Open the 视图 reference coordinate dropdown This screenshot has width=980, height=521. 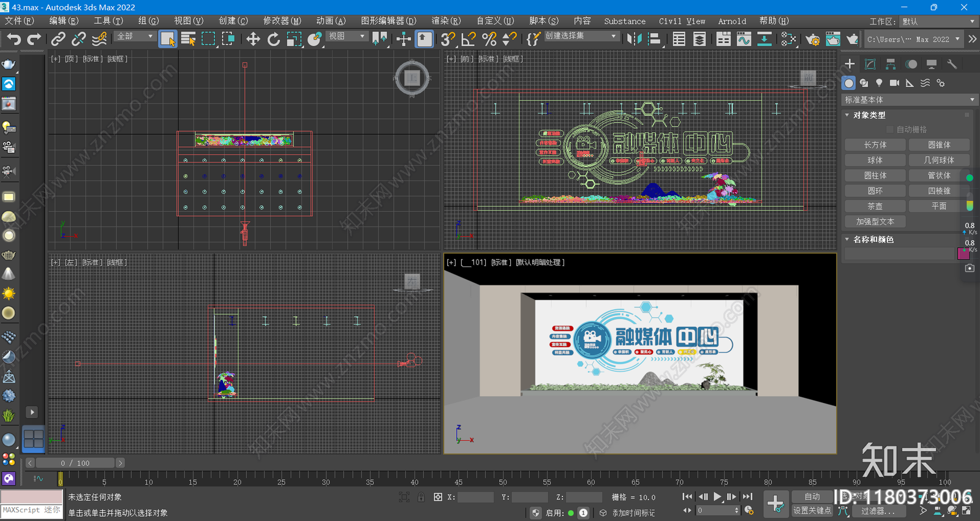[x=347, y=36]
